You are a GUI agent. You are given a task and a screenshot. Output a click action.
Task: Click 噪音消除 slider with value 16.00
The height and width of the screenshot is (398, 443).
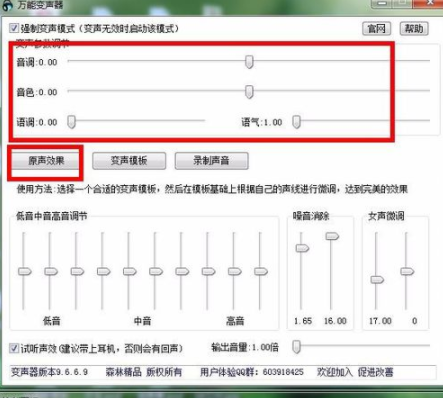(332, 236)
